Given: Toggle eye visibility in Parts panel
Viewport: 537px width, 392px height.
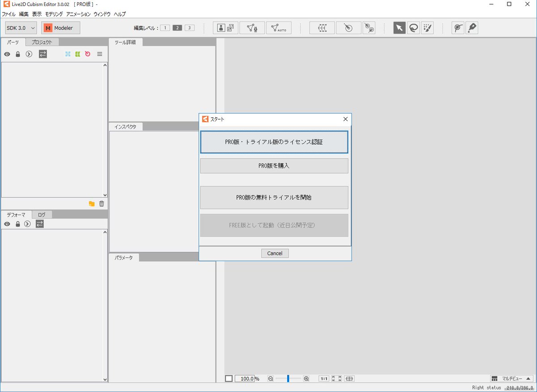Looking at the screenshot, I should click(x=7, y=54).
